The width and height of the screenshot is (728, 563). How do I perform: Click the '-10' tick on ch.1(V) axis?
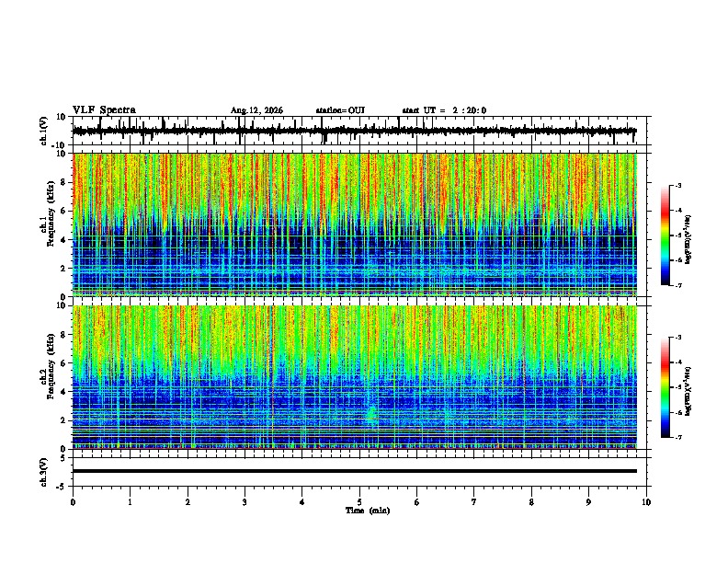tap(60, 145)
